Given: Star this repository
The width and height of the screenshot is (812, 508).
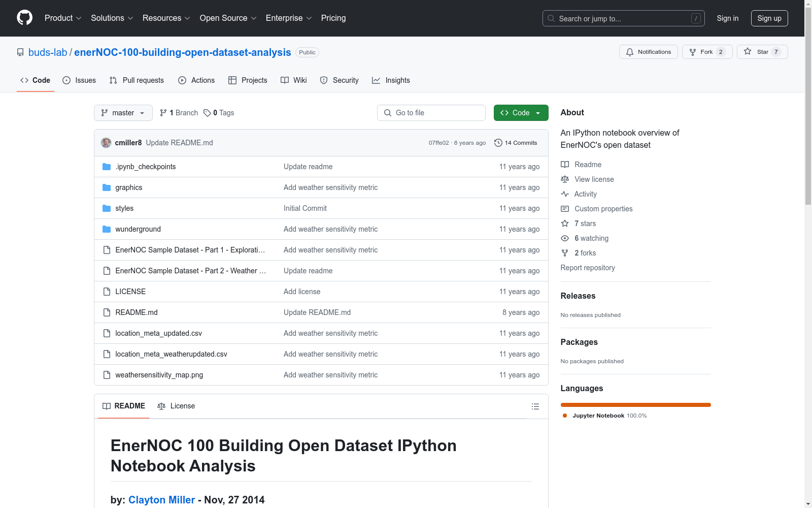Looking at the screenshot, I should [762, 52].
